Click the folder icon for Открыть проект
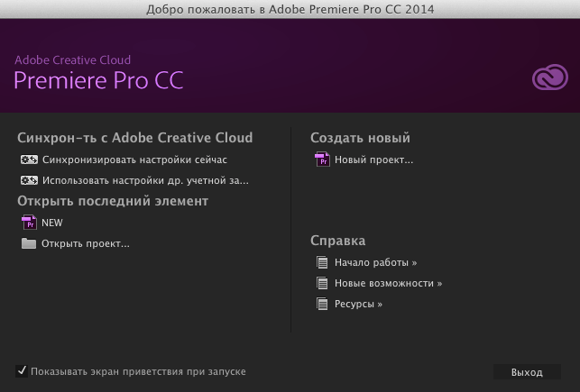The width and height of the screenshot is (580, 392). [29, 243]
